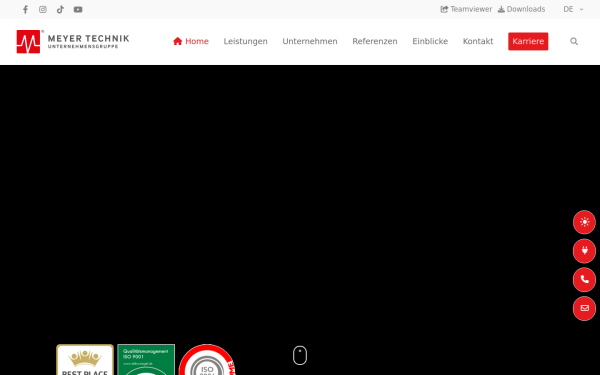Click the sun floating side button
600x375 pixels.
584,222
